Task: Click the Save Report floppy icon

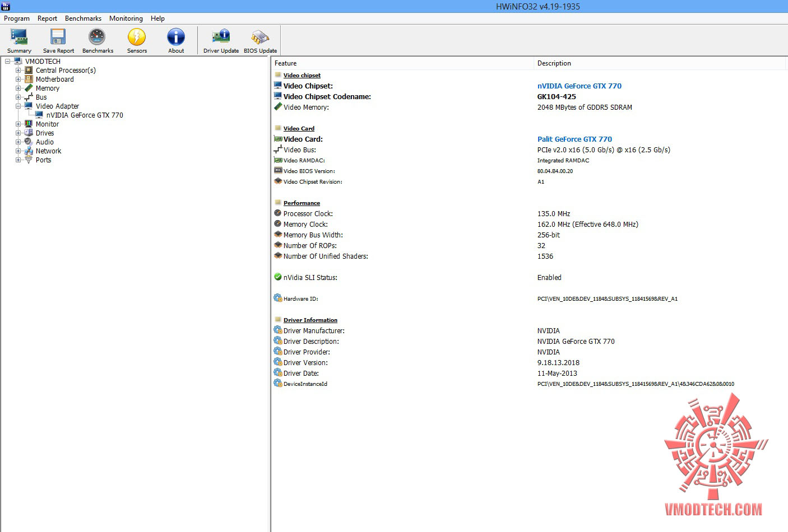Action: pyautogui.click(x=58, y=37)
